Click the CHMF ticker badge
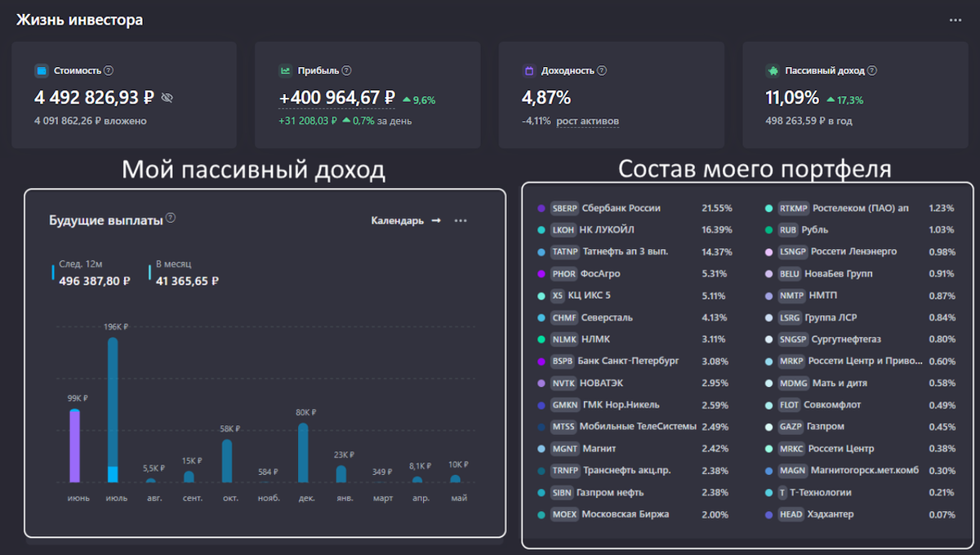 point(564,317)
